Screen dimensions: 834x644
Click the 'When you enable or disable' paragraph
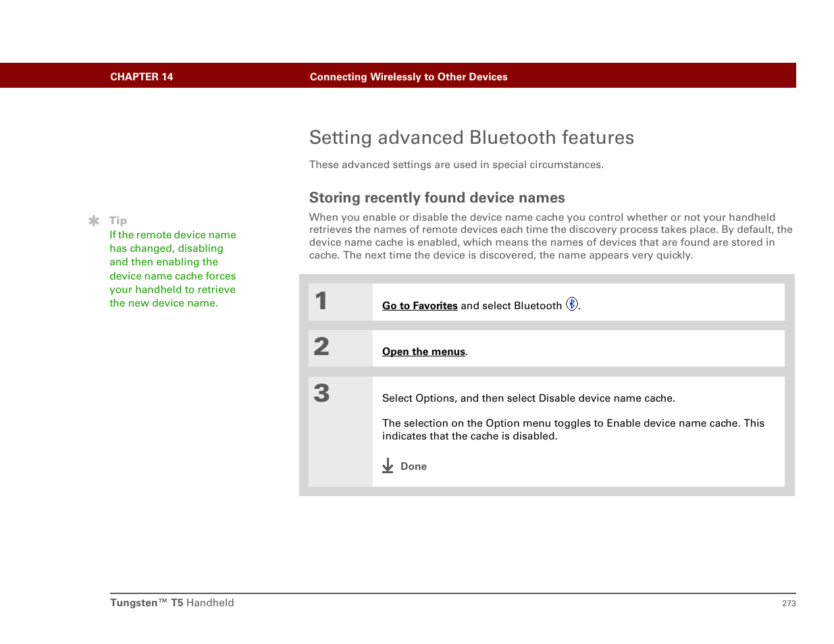click(551, 236)
